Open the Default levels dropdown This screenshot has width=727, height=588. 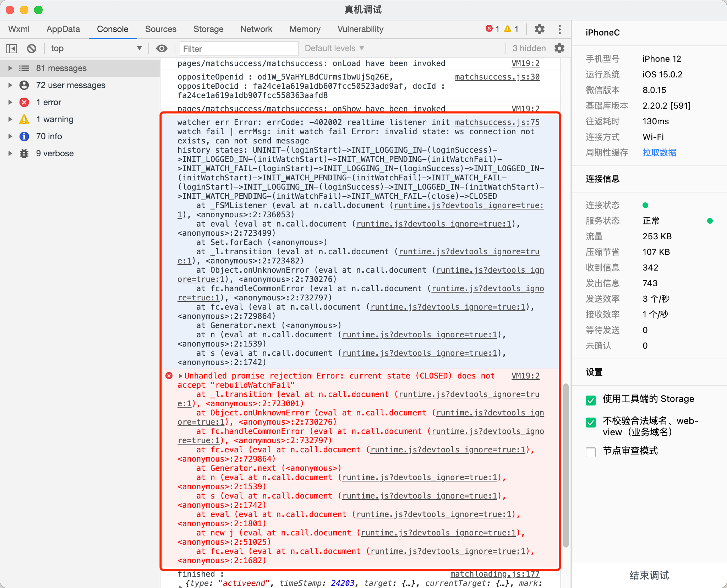point(334,48)
